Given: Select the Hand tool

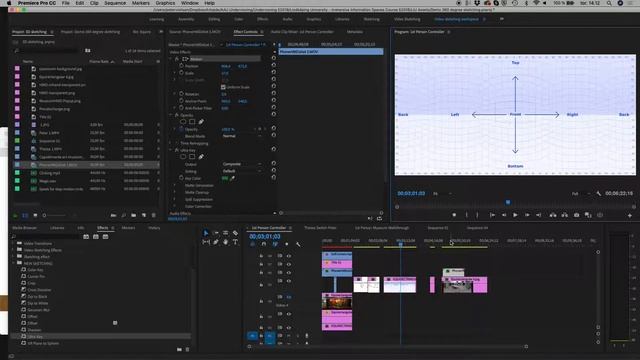Looking at the screenshot, I should point(225,242).
